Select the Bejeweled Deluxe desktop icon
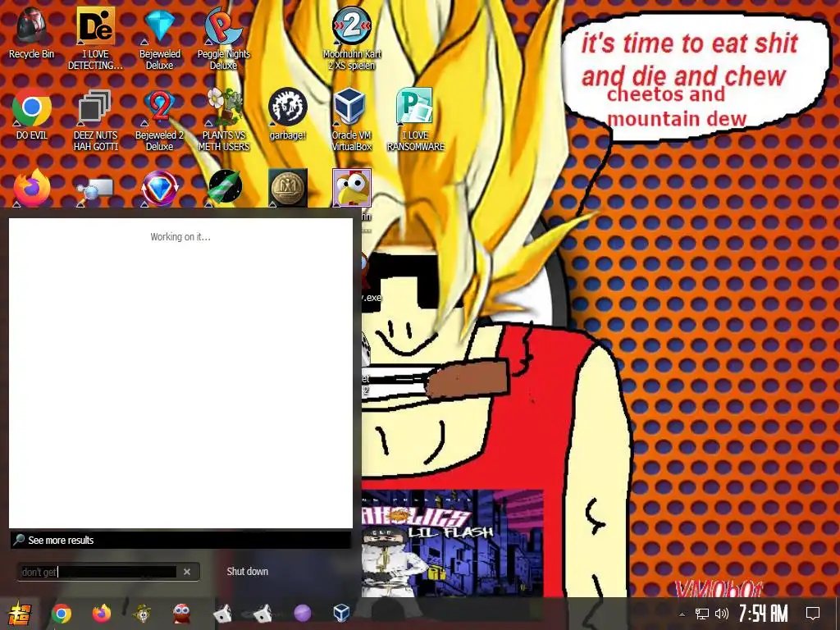840x630 pixels. point(160,38)
